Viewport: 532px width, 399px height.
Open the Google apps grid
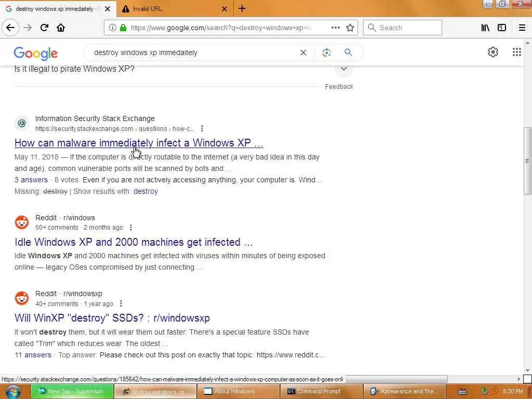[x=516, y=52]
